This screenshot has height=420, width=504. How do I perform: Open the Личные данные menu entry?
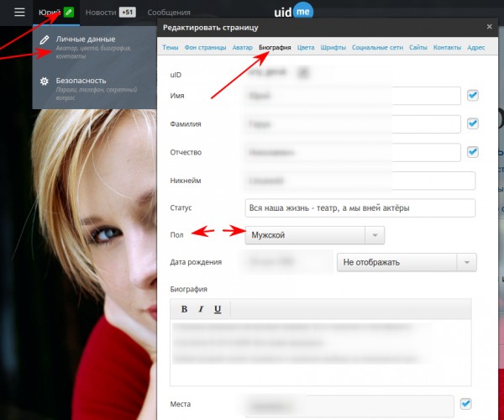[94, 47]
